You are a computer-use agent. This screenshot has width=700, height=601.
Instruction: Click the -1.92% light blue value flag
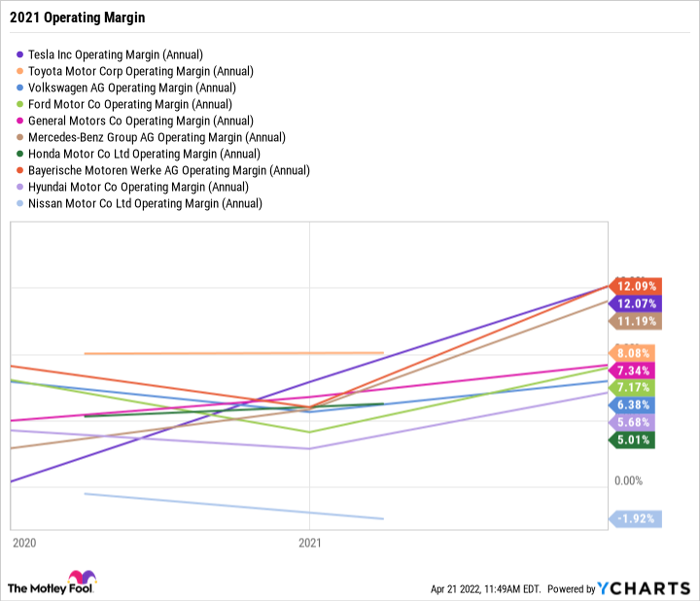pyautogui.click(x=637, y=519)
